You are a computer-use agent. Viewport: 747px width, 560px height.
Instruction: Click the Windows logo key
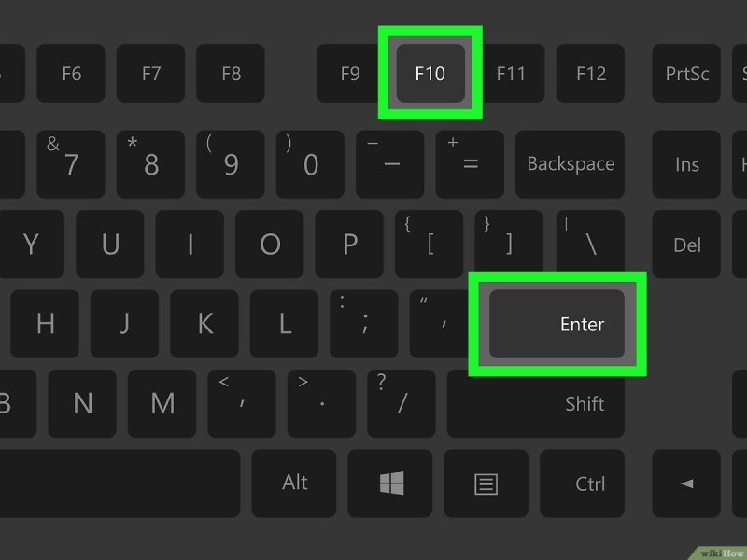390,483
